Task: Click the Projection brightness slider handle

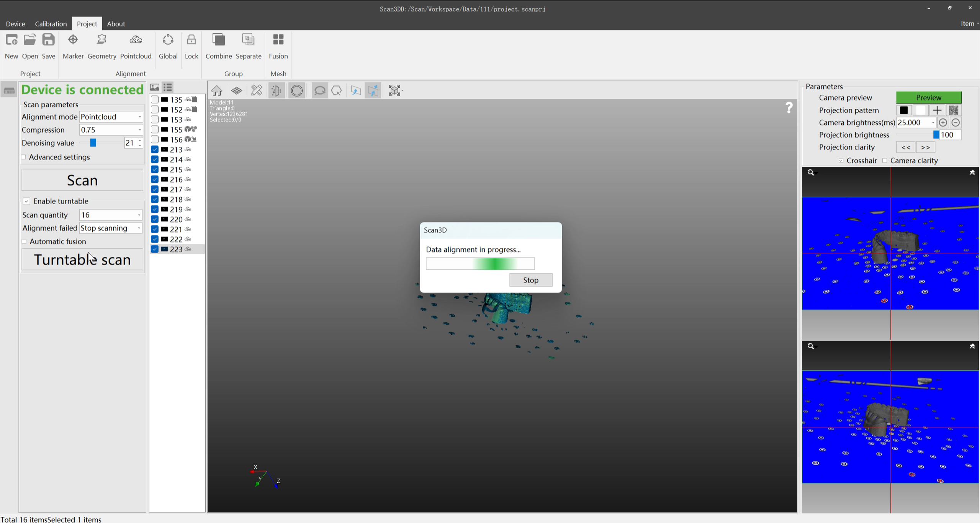Action: pos(936,135)
